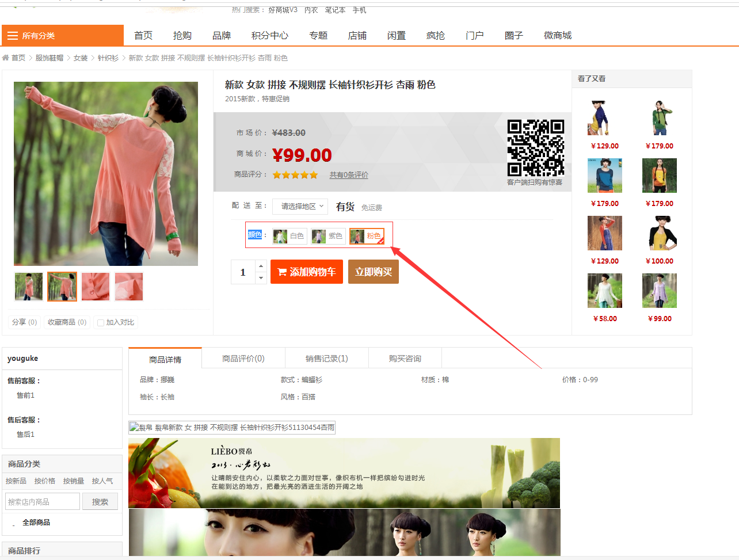Increase quantity with the up arrow
The width and height of the screenshot is (739, 560).
tap(261, 266)
